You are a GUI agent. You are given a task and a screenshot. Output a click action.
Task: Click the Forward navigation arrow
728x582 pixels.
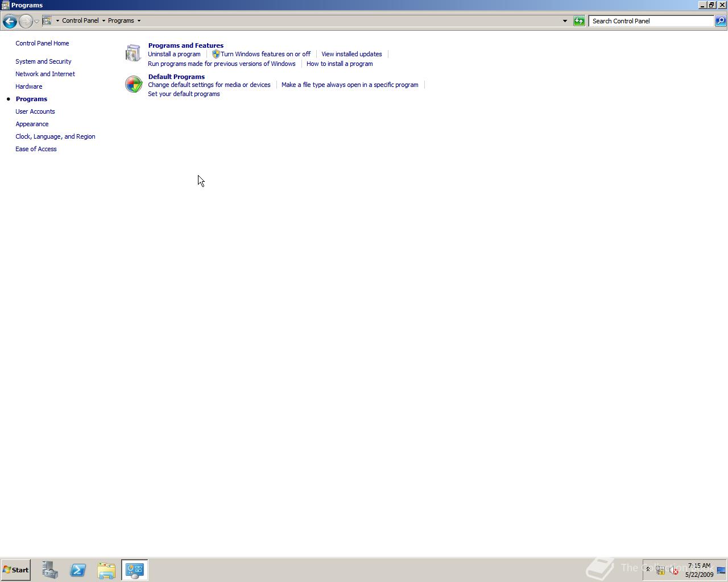26,21
